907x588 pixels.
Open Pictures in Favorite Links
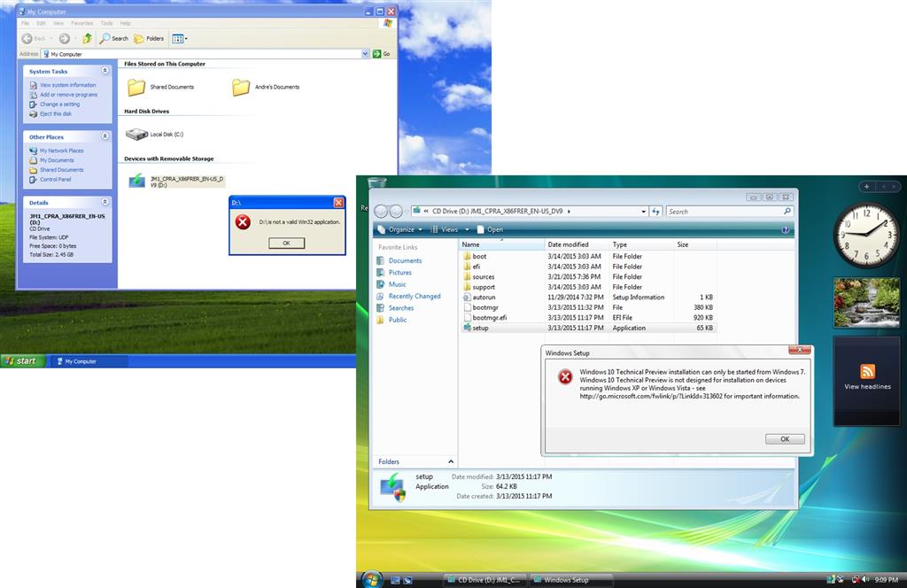tap(399, 273)
